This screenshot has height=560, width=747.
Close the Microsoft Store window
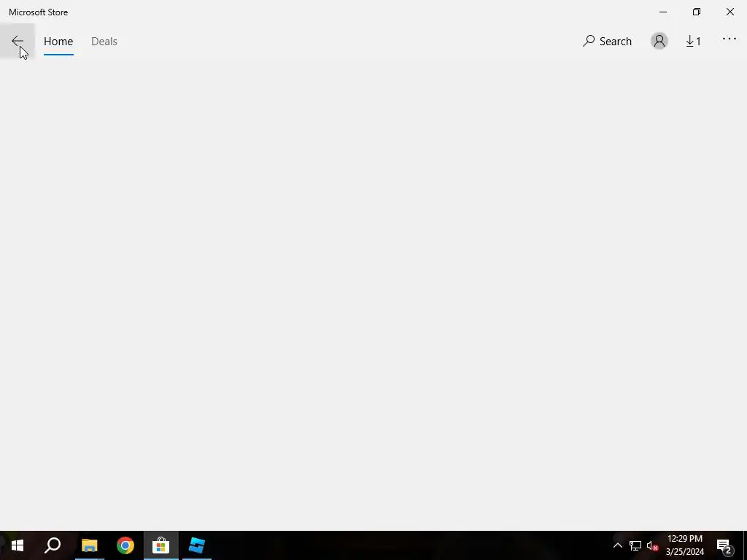(729, 12)
